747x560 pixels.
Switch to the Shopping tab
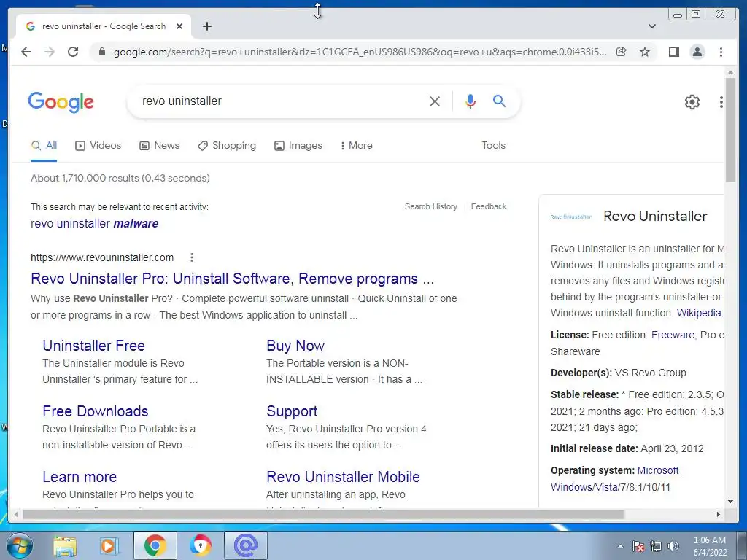coord(227,146)
